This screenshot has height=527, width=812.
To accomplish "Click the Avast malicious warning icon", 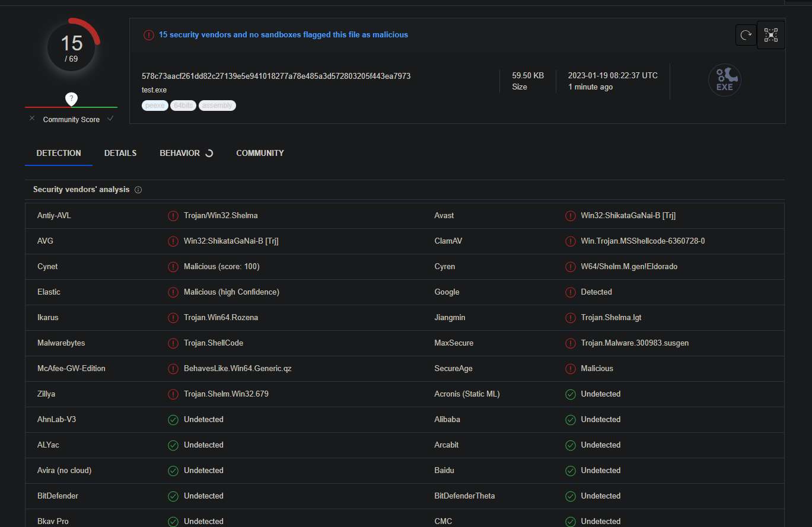I will 571,216.
